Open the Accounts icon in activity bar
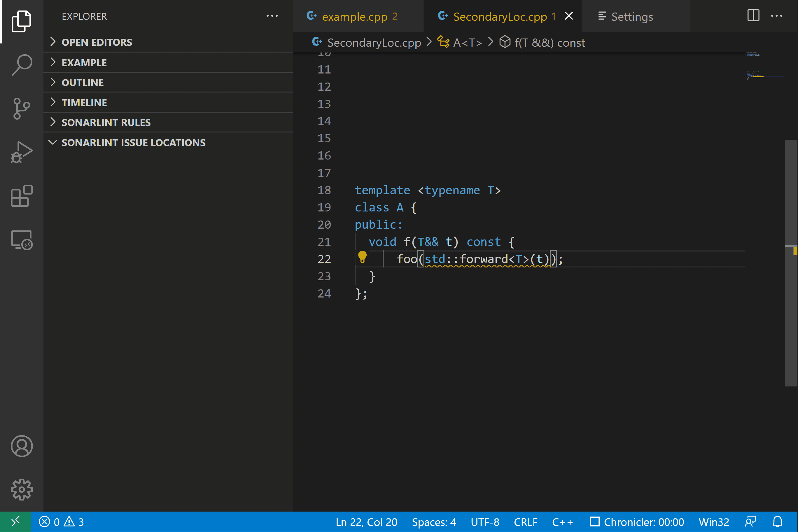The image size is (798, 532). (21, 447)
